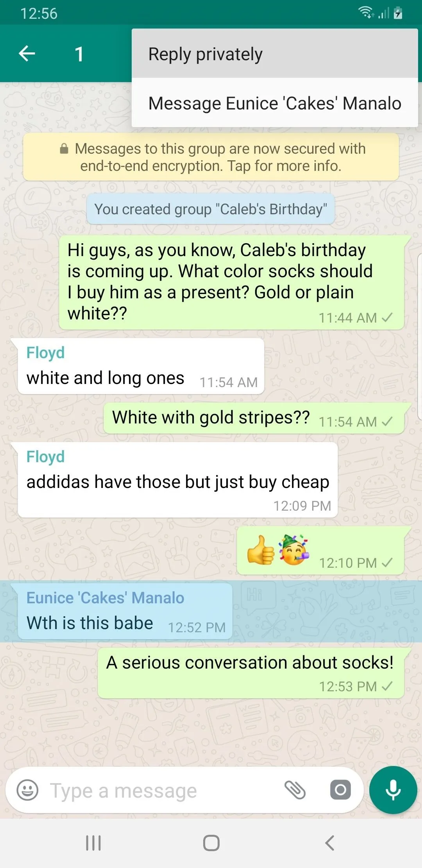Tap Floyd's name above 'white and long ones'
The image size is (422, 868).
coord(45,353)
